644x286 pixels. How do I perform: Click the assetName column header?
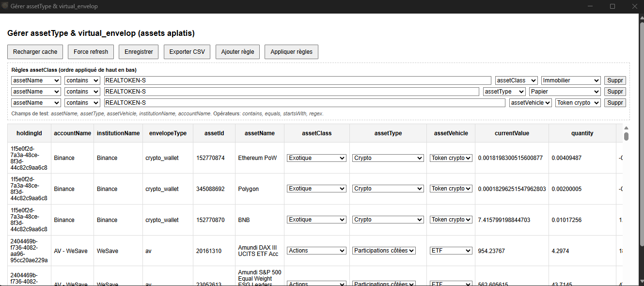[260, 133]
